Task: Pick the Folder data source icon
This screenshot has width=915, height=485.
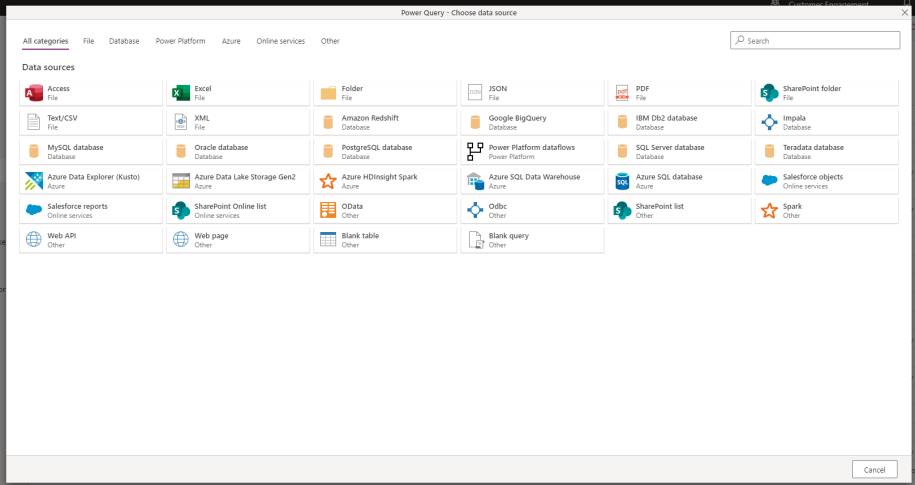Action: click(328, 93)
